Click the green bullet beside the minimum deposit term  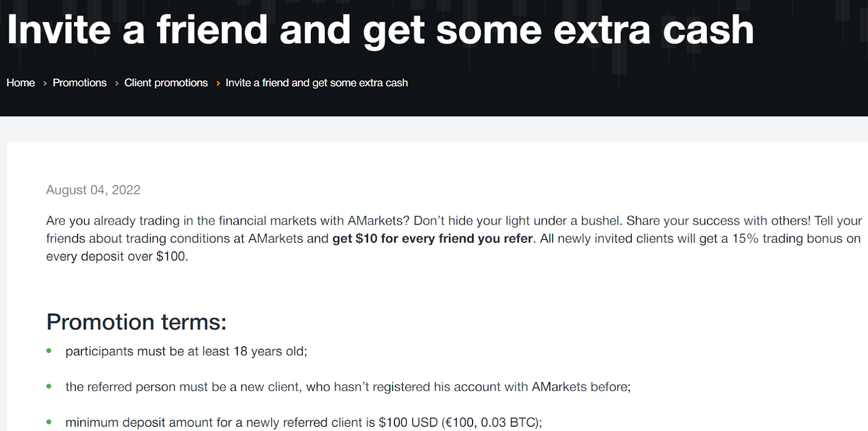pyautogui.click(x=49, y=422)
